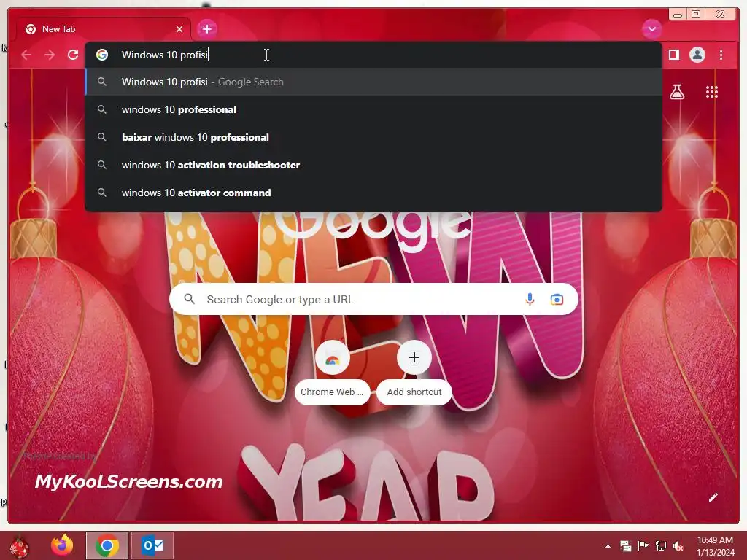
Task: Pick 'windows 10 activation troubleshooter' suggestion
Action: pyautogui.click(x=373, y=165)
